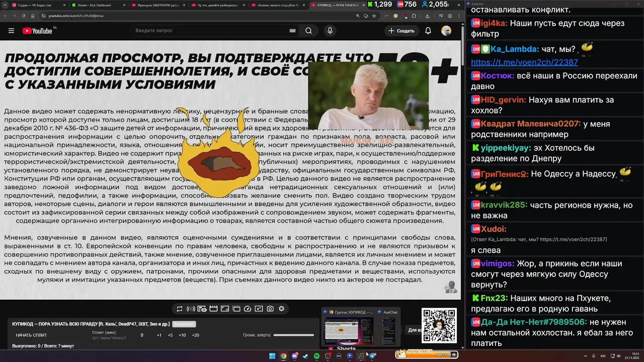Screen dimensions: 644x362
Task: Open the YouTube account avatar menu
Action: coord(446,31)
